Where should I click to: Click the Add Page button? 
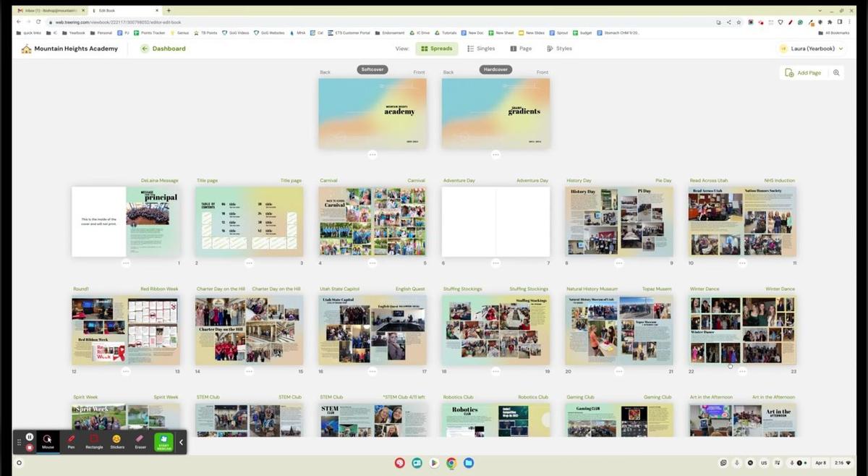coord(804,72)
